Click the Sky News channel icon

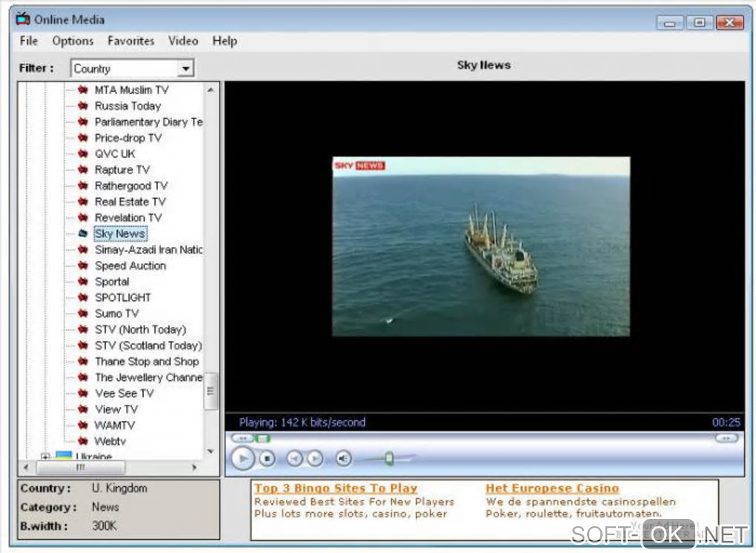(x=83, y=234)
